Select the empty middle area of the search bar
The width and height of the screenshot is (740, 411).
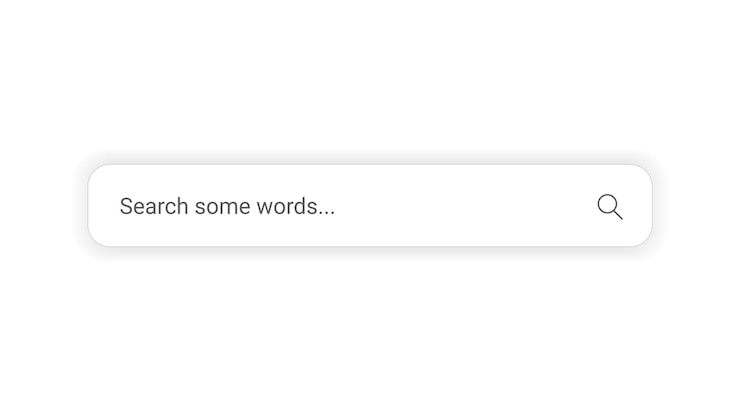465,206
